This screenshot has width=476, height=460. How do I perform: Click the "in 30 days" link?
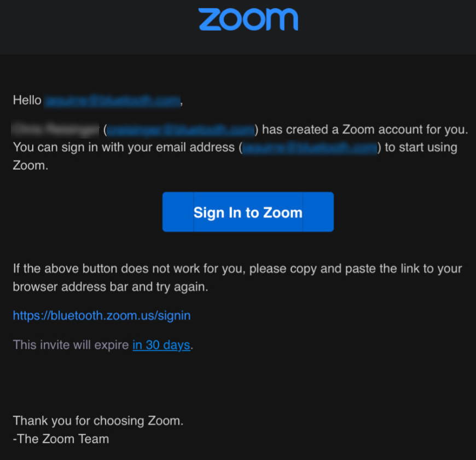tap(161, 345)
